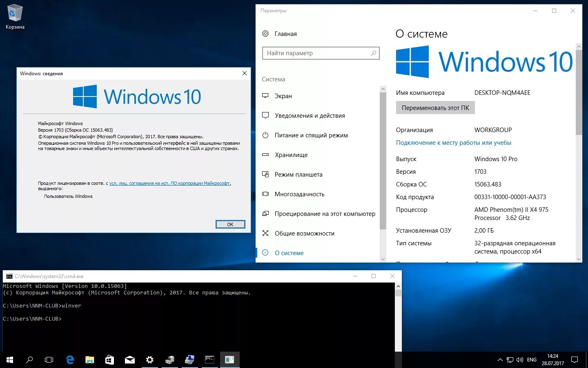Open Microsoft Store from taskbar
The height and width of the screenshot is (368, 588).
tap(109, 360)
